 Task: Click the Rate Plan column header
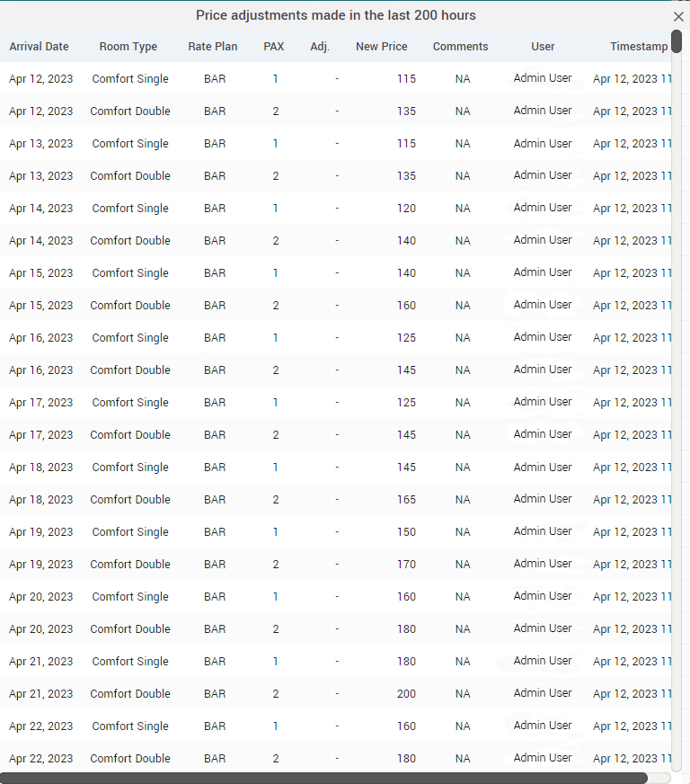pos(213,47)
